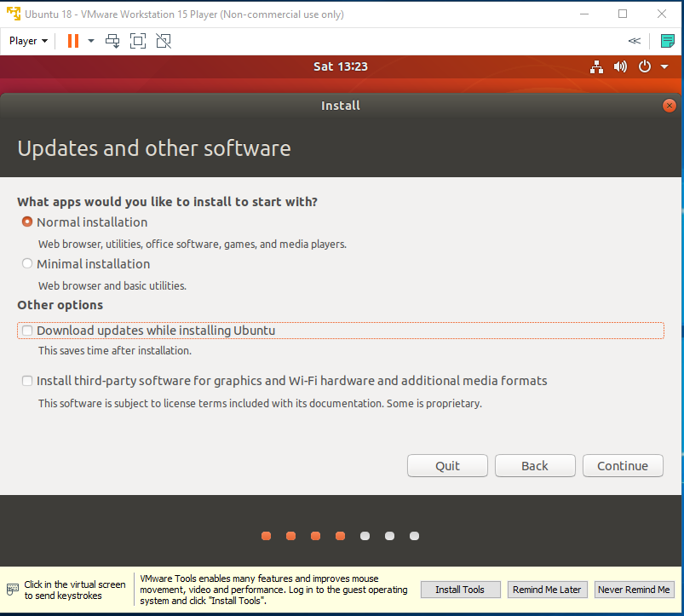Expand Ubuntu system menu arrow
Screen dimensions: 684x616
664,66
